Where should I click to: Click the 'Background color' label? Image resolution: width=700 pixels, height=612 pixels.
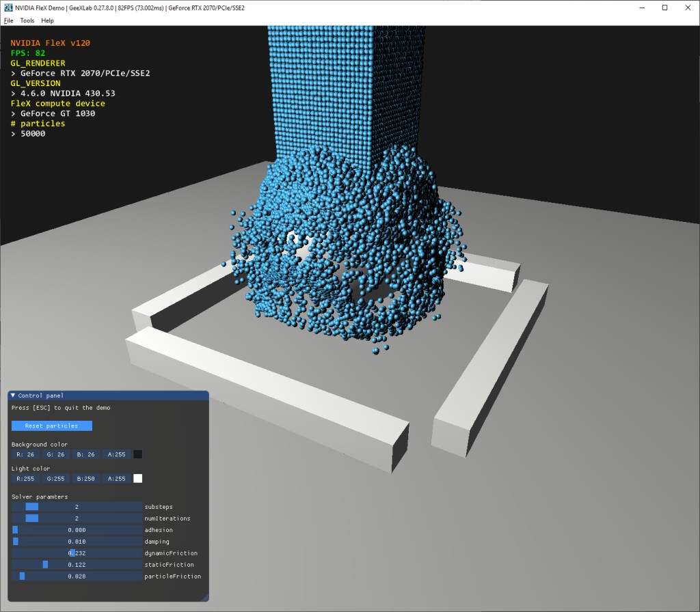point(39,444)
